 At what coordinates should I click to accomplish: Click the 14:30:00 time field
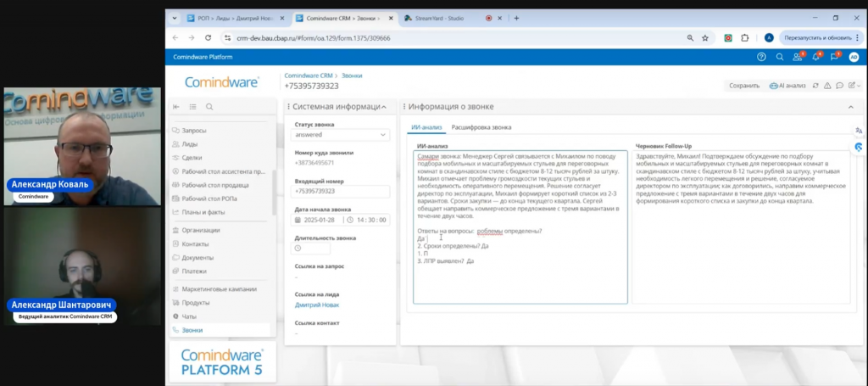coord(367,220)
